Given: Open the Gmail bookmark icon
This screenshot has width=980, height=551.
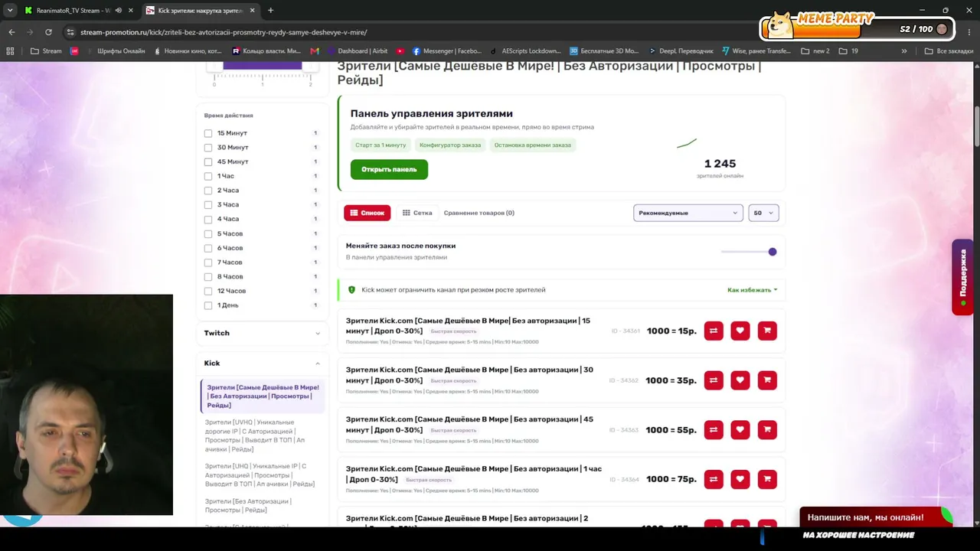Looking at the screenshot, I should point(315,51).
